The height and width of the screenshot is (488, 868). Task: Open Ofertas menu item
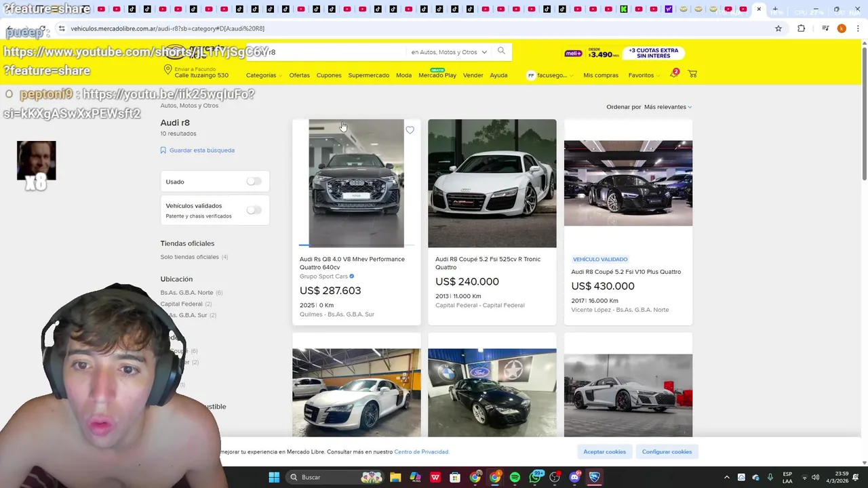299,75
